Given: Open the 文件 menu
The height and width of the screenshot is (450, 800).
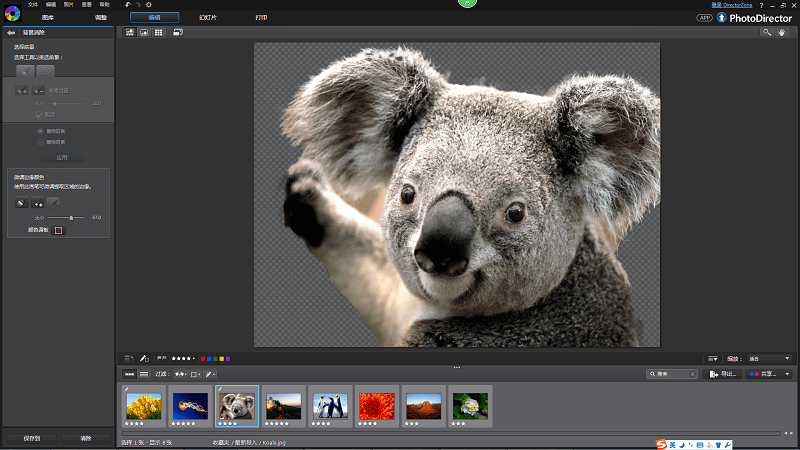Looking at the screenshot, I should tap(33, 5).
